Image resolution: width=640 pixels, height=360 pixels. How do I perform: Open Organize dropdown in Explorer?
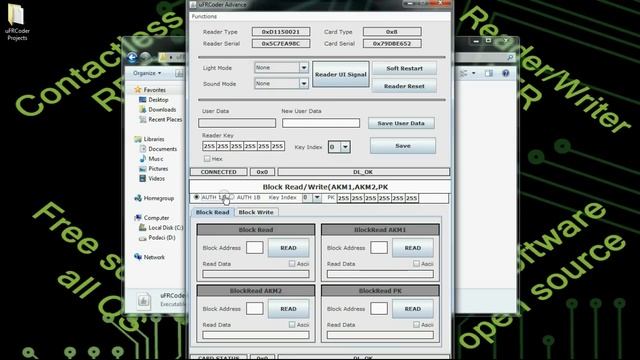point(147,73)
